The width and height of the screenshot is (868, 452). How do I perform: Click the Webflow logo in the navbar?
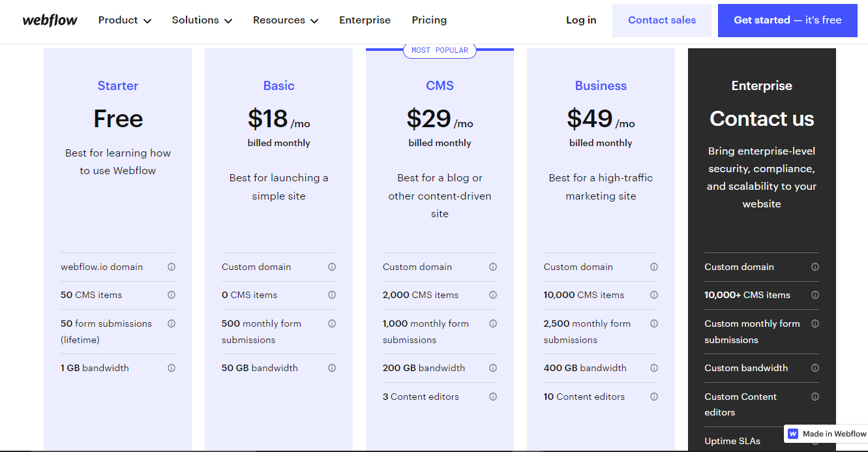50,20
